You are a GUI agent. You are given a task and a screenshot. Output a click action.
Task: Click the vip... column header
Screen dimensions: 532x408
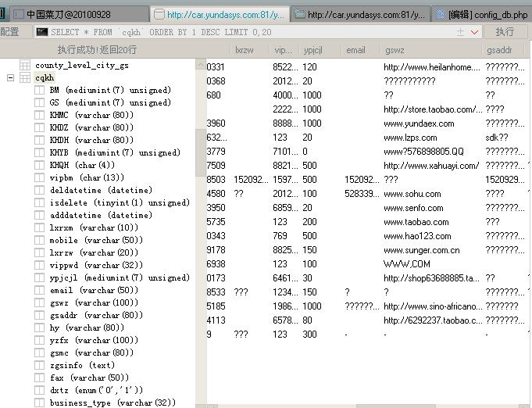[284, 50]
